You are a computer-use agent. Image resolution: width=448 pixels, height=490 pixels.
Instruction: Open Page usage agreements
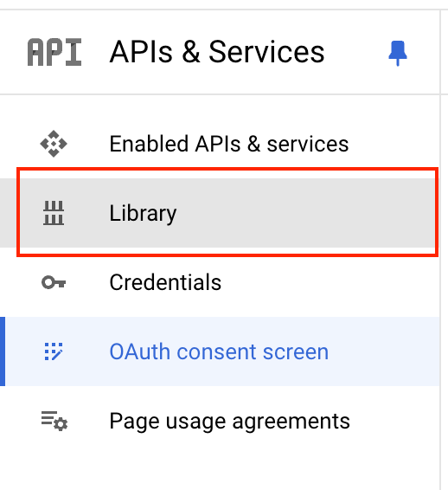pyautogui.click(x=230, y=422)
